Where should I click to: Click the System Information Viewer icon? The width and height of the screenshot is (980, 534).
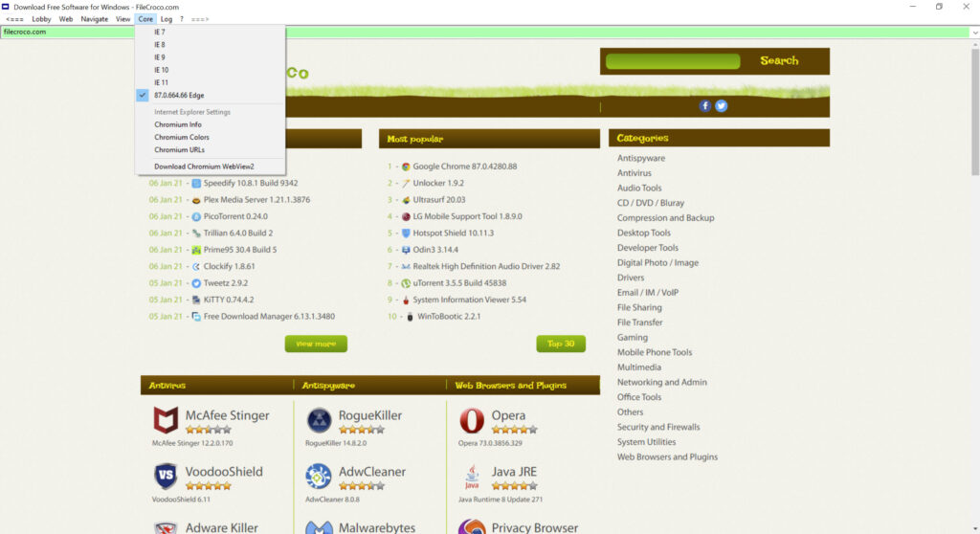(406, 300)
